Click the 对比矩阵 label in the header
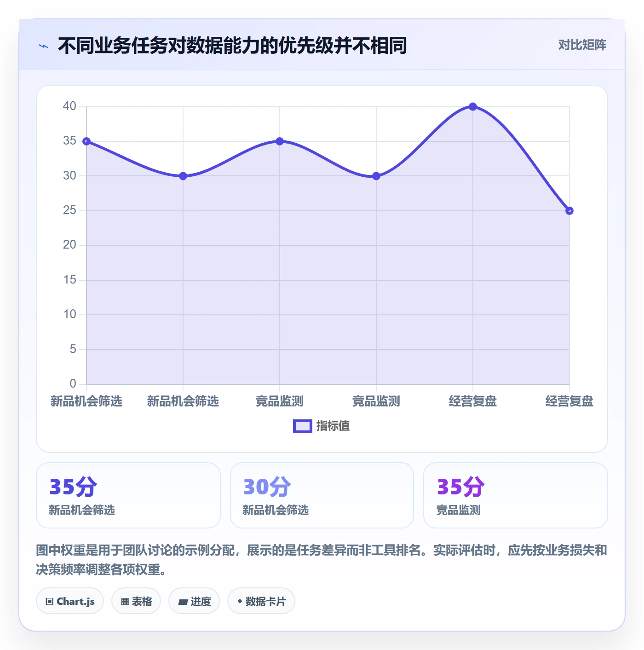The image size is (644, 650). 582,45
